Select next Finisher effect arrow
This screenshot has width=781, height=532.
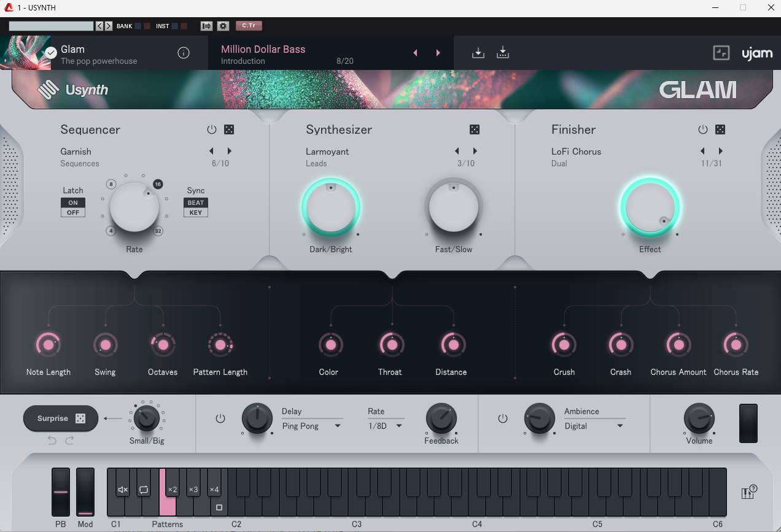[x=721, y=151]
